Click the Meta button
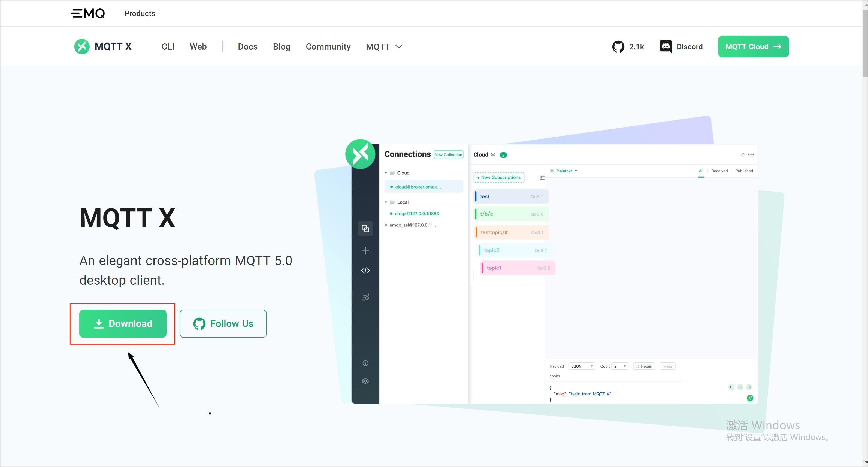The height and width of the screenshot is (467, 868). (667, 366)
